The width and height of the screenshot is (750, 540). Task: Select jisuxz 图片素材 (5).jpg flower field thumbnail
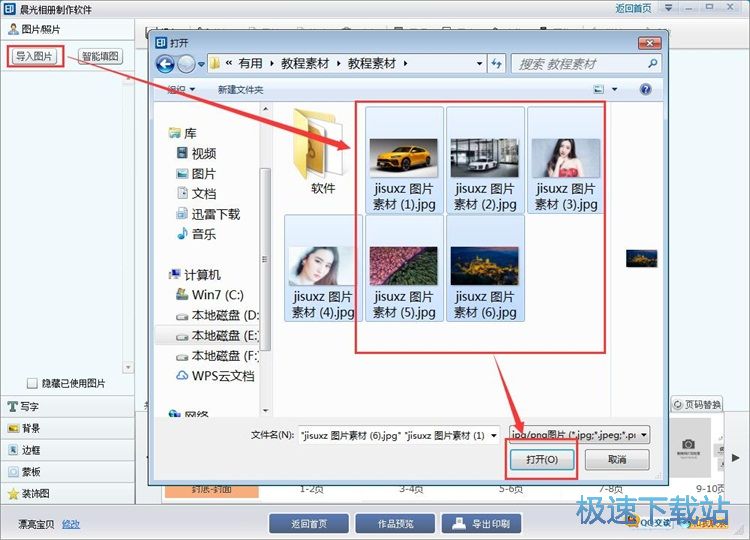404,268
